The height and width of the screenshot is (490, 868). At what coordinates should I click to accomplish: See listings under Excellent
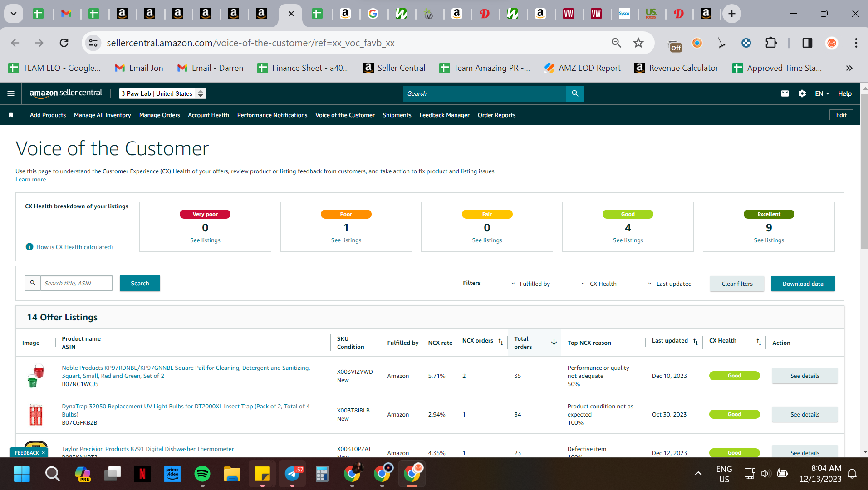pyautogui.click(x=769, y=240)
